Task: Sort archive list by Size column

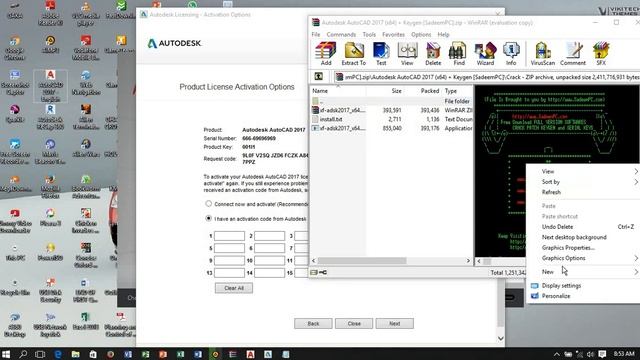Action: 385,91
